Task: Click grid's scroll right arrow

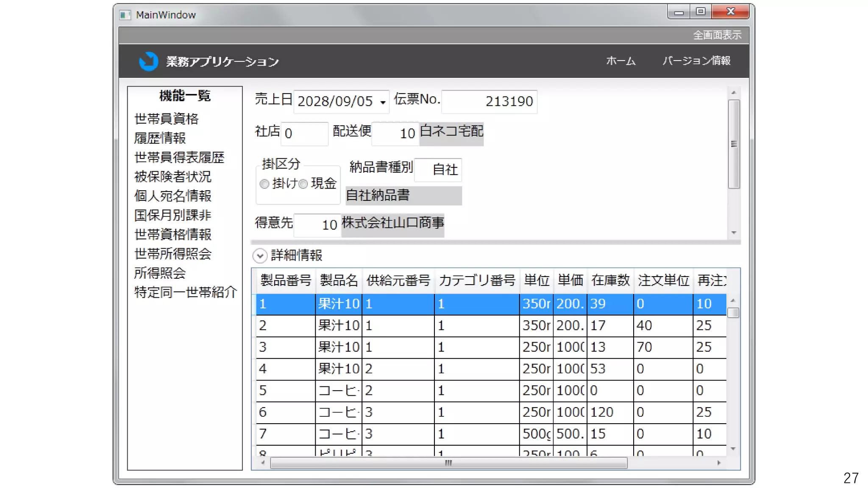Action: 719,463
